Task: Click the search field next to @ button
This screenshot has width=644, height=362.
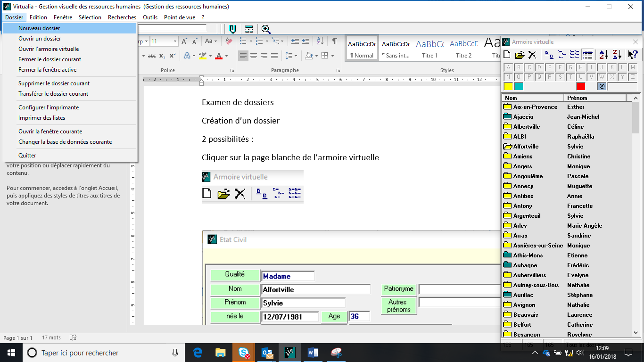Action: [x=622, y=86]
